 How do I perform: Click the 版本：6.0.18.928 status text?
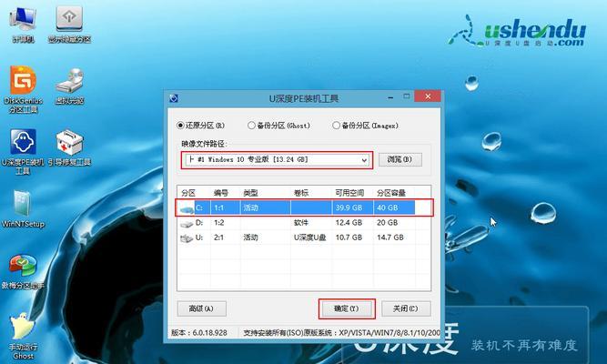(199, 333)
